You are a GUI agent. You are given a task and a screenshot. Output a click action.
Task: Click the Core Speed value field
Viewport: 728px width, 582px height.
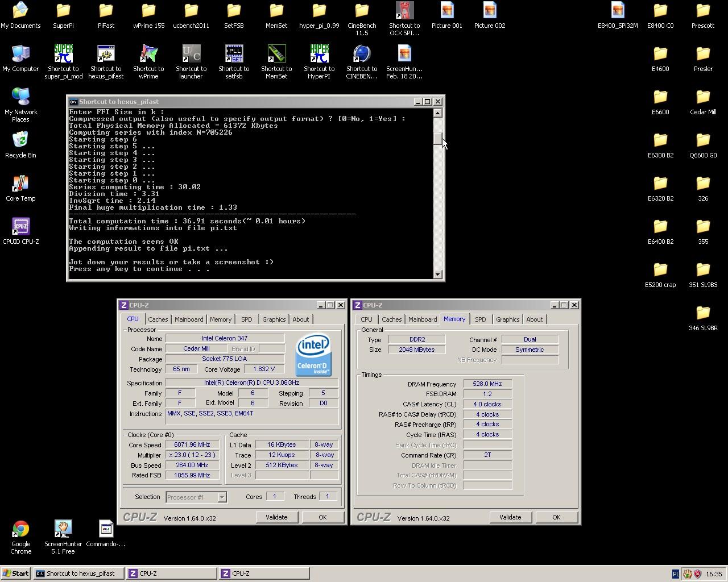coord(192,445)
